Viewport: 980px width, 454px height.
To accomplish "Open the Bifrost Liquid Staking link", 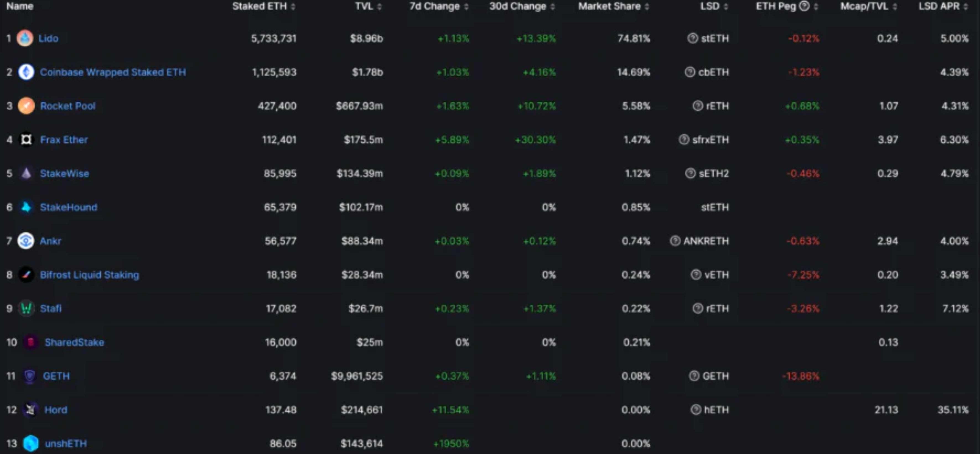I will (89, 275).
